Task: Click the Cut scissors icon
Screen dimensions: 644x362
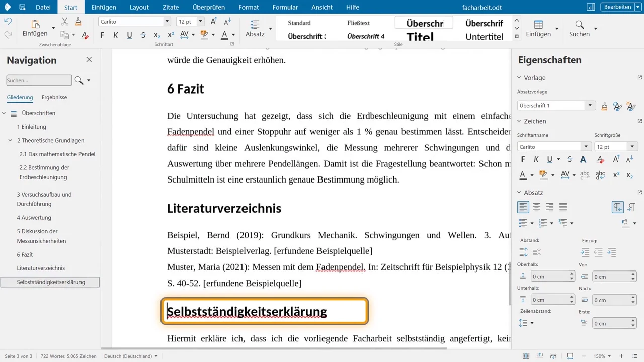Action: 65,21
